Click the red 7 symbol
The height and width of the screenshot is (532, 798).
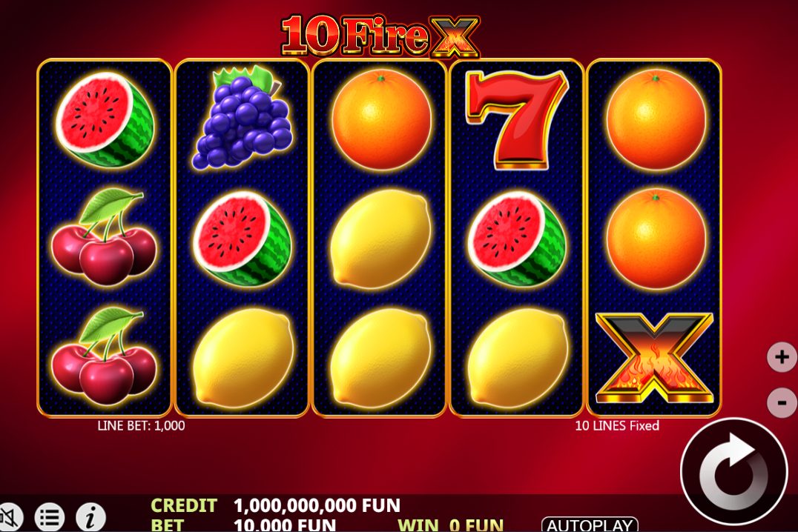[x=517, y=120]
